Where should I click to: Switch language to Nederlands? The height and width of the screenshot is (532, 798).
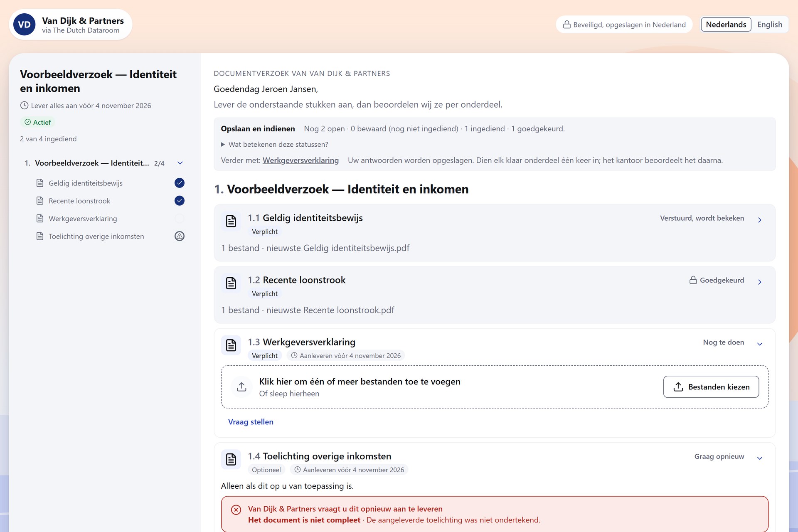pyautogui.click(x=726, y=25)
